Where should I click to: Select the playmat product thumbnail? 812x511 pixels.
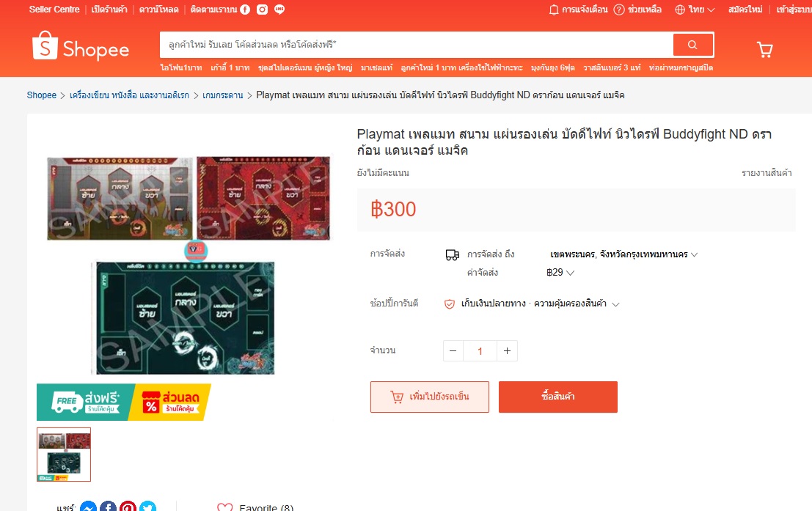tap(64, 455)
